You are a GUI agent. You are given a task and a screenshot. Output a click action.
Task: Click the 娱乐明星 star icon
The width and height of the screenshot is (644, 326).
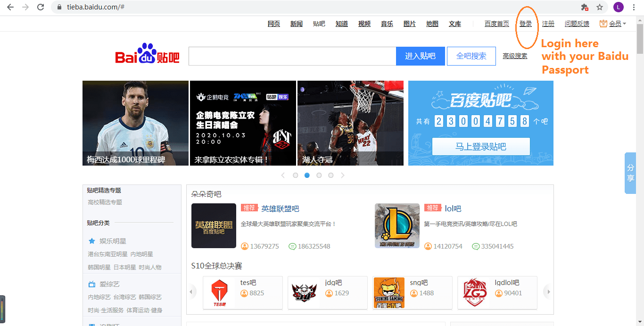92,241
